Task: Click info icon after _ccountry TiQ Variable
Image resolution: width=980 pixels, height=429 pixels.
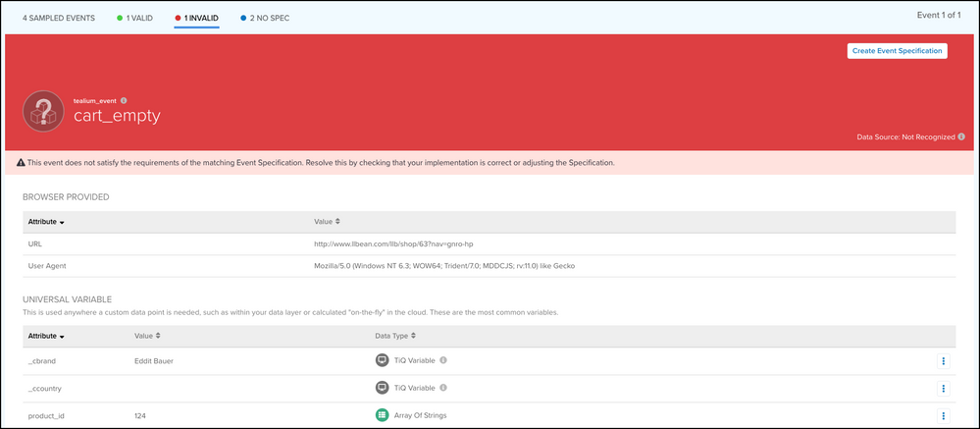Action: point(444,388)
